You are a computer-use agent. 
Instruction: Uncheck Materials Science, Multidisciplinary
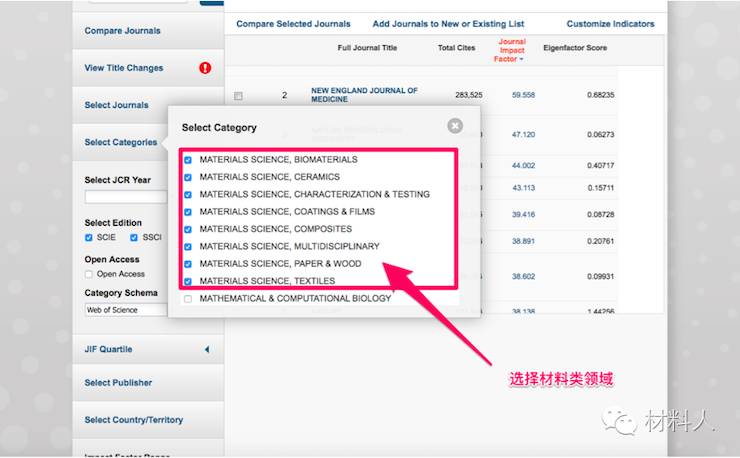click(188, 246)
